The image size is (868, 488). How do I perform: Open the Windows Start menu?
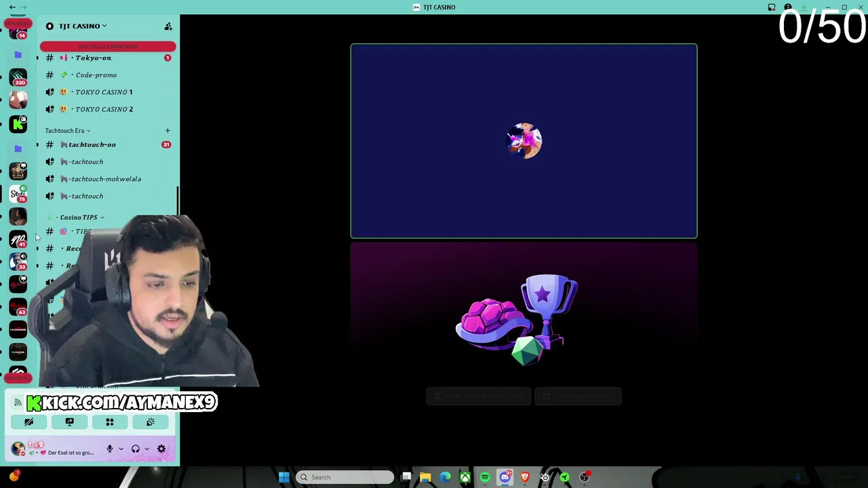click(x=284, y=477)
